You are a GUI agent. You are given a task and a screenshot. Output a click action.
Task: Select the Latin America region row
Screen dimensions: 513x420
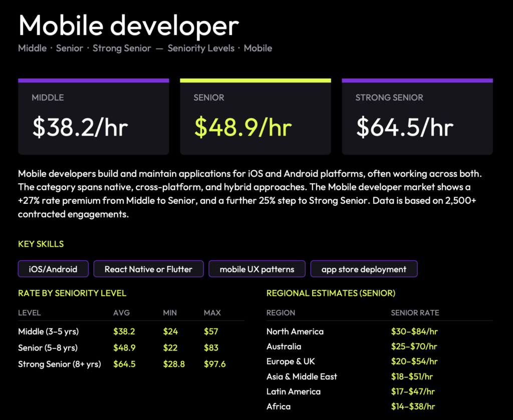380,391
